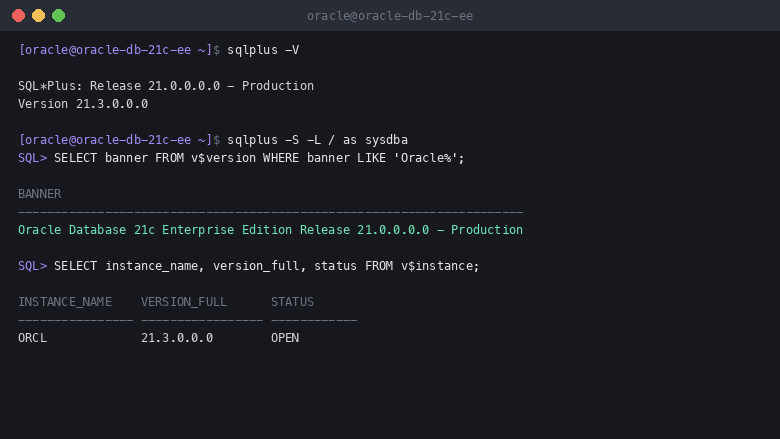Select the OPEN status value
This screenshot has height=439, width=780.
pyautogui.click(x=285, y=338)
